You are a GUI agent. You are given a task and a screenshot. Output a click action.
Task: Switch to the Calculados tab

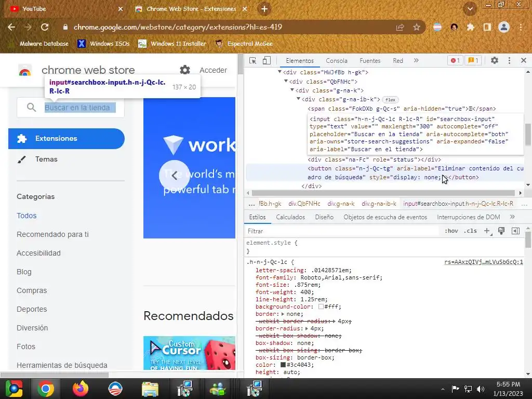pos(290,217)
